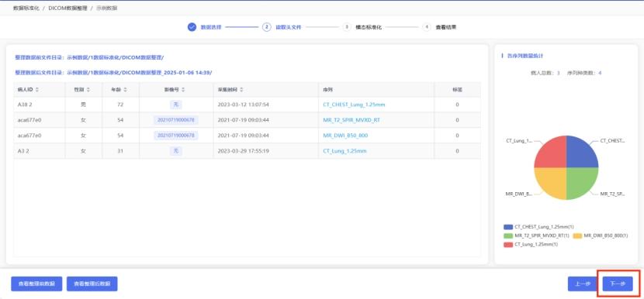644x299 pixels.
Task: Click age value 72
Action: 120,105
